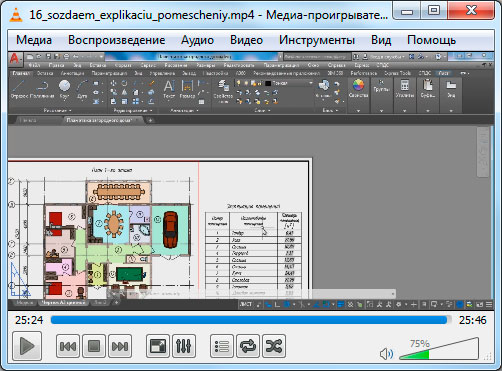Open the Видео menu

pos(246,40)
